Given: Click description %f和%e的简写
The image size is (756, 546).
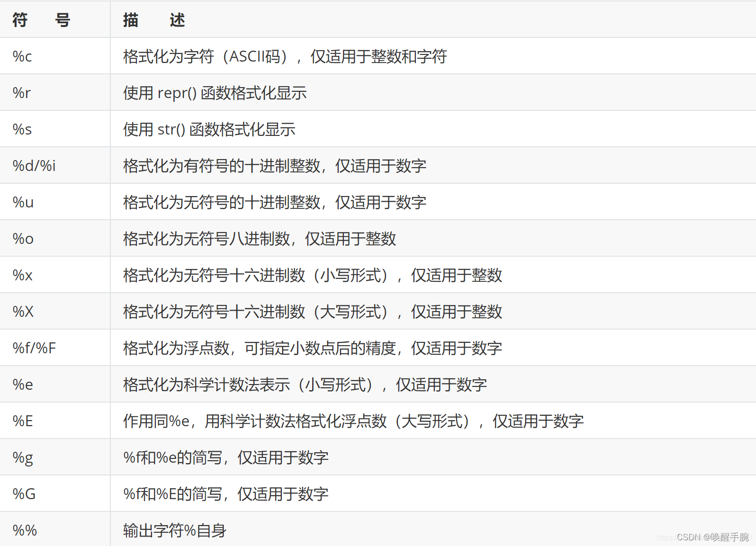Looking at the screenshot, I should point(173,457).
